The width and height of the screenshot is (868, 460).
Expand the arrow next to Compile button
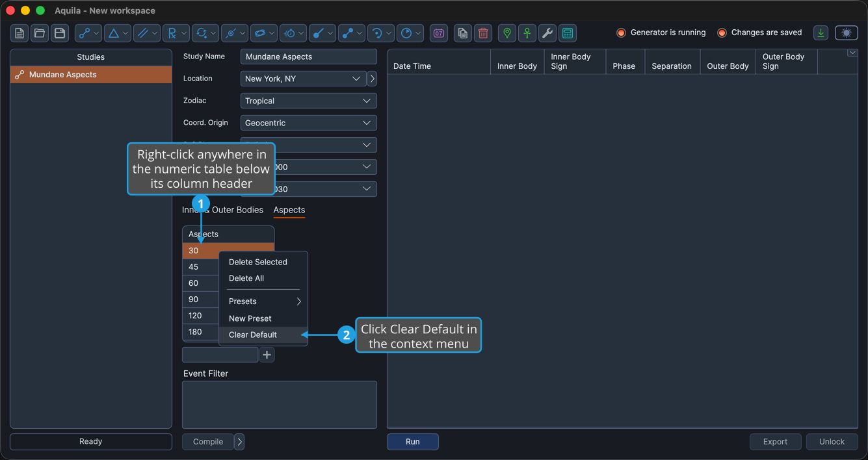pyautogui.click(x=239, y=442)
